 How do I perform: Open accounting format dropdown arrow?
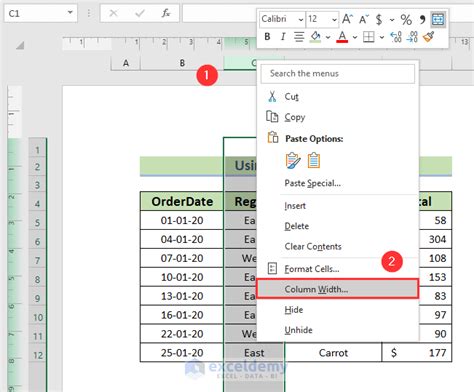point(392,20)
